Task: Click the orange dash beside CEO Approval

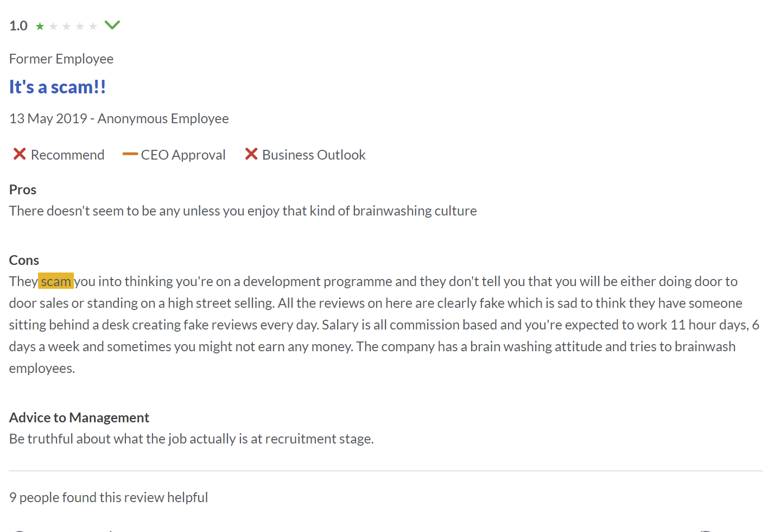Action: coord(130,154)
